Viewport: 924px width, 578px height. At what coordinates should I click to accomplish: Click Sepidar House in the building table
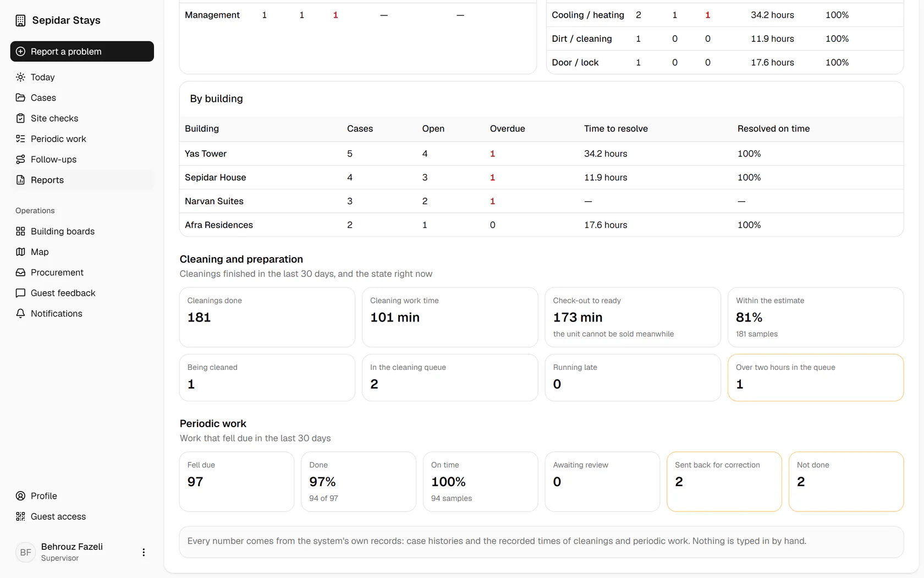216,177
